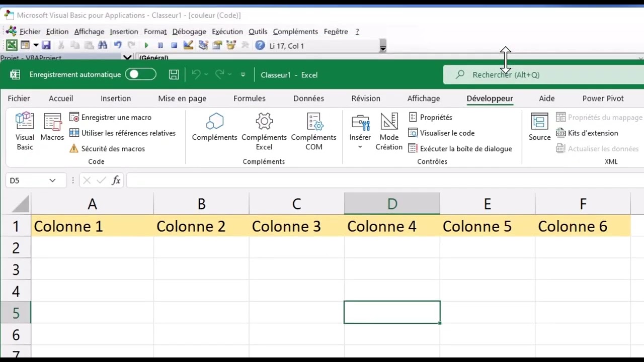Select cell containing Colonne 6
Viewport: 644px width, 362px height.
click(583, 226)
